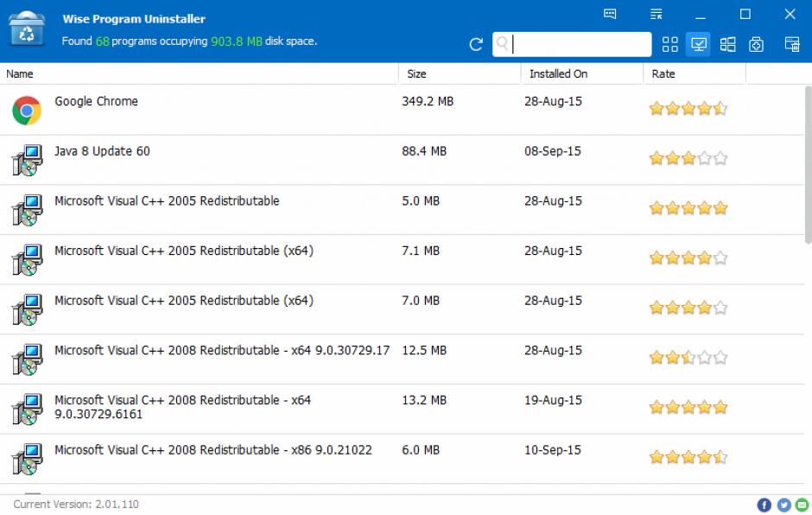Click icon of Visual C++ 2008 x86 9.0.21022

(x=27, y=459)
